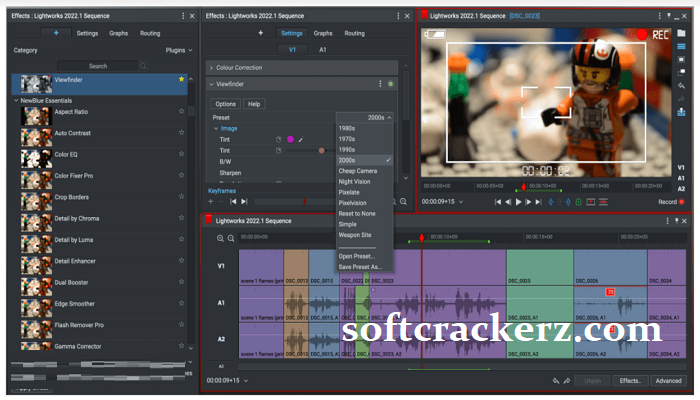Click the Advanced button in timeline
This screenshot has height=400, width=700.
click(668, 381)
